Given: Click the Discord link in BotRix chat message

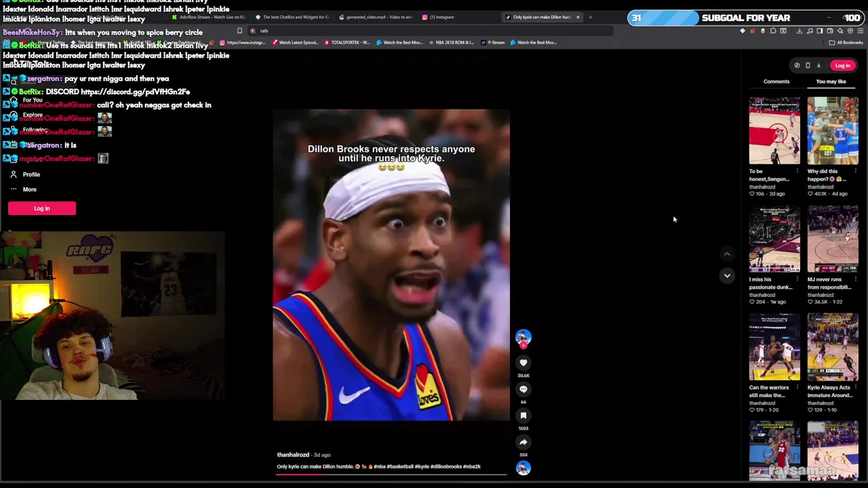Looking at the screenshot, I should (135, 91).
